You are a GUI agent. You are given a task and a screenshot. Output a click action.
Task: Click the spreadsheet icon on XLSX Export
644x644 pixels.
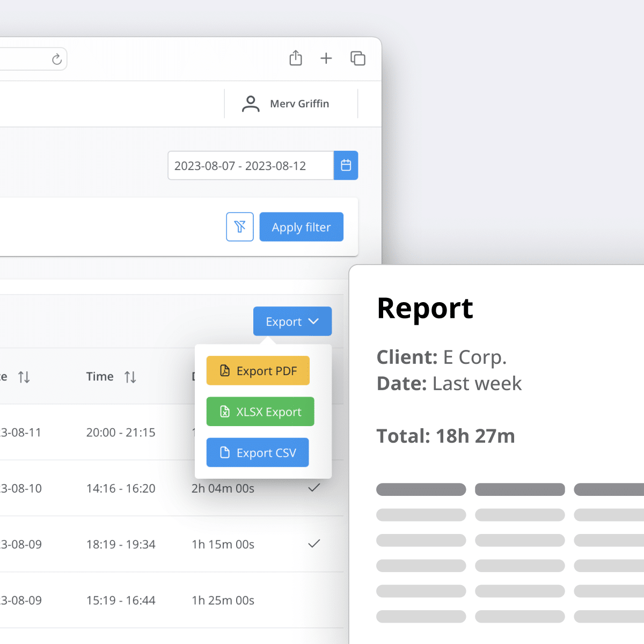[x=225, y=412]
